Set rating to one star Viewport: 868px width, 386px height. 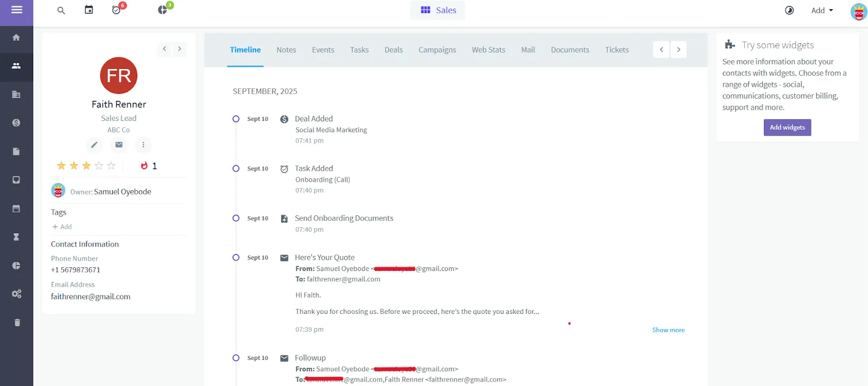pos(61,166)
